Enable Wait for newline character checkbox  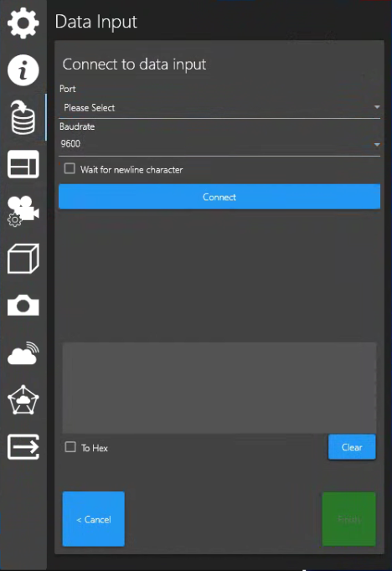point(70,168)
